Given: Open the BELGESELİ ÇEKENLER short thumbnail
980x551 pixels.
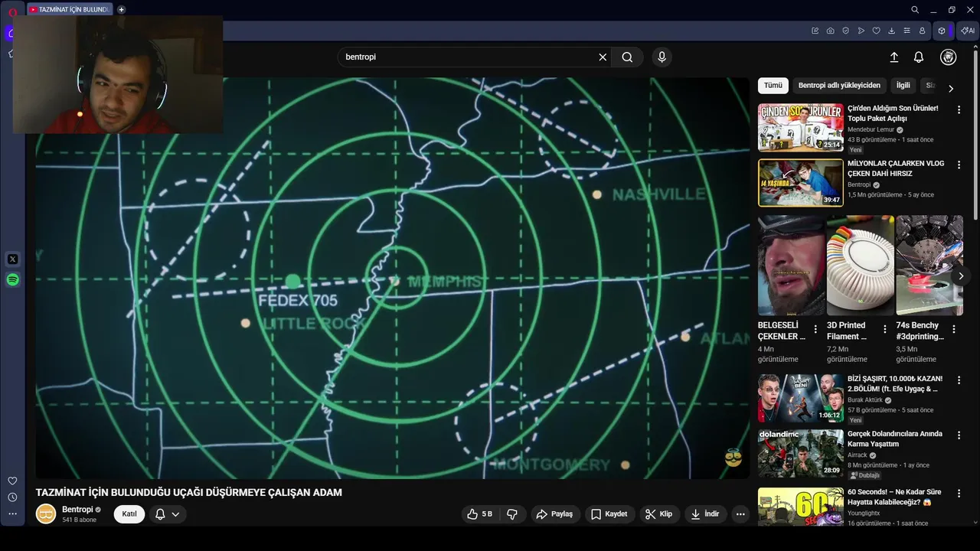Looking at the screenshot, I should click(791, 265).
